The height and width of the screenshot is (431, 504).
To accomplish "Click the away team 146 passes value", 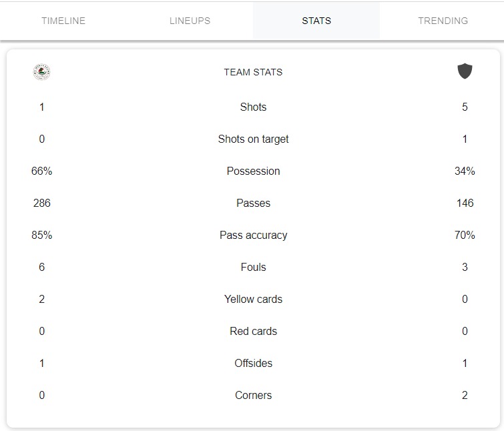I will point(465,203).
